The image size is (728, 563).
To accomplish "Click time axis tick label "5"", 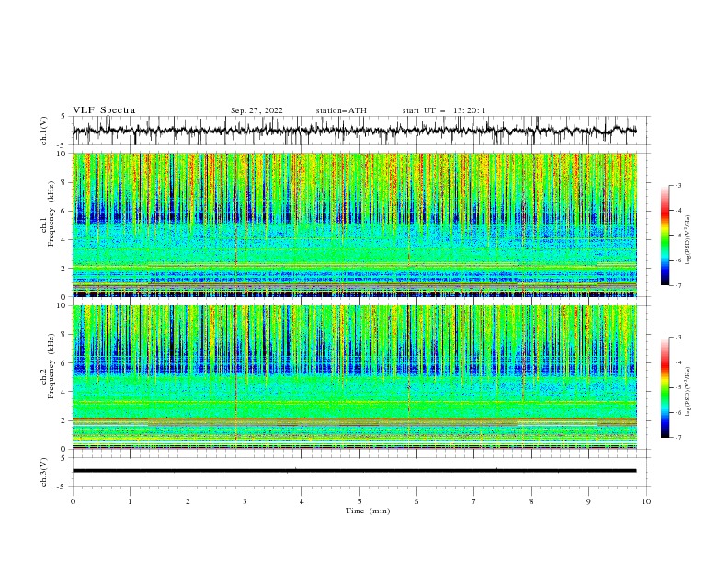I will click(x=359, y=501).
